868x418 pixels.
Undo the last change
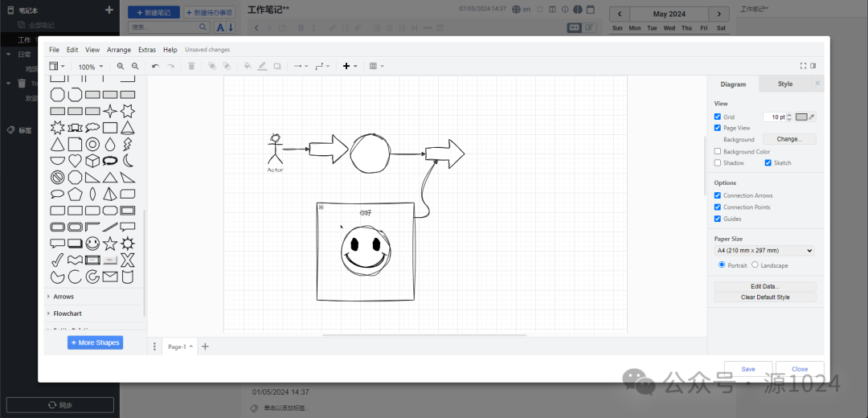pyautogui.click(x=156, y=66)
